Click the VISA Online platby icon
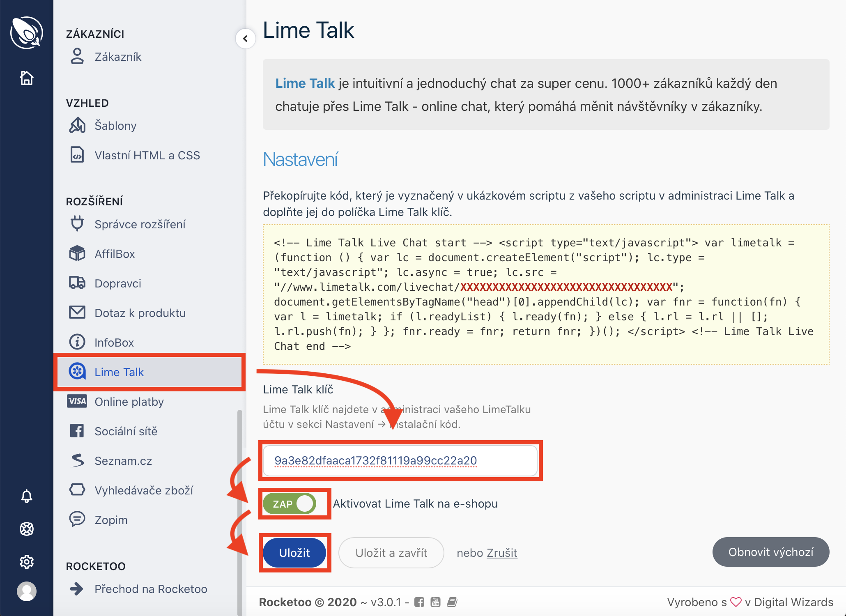 (77, 401)
